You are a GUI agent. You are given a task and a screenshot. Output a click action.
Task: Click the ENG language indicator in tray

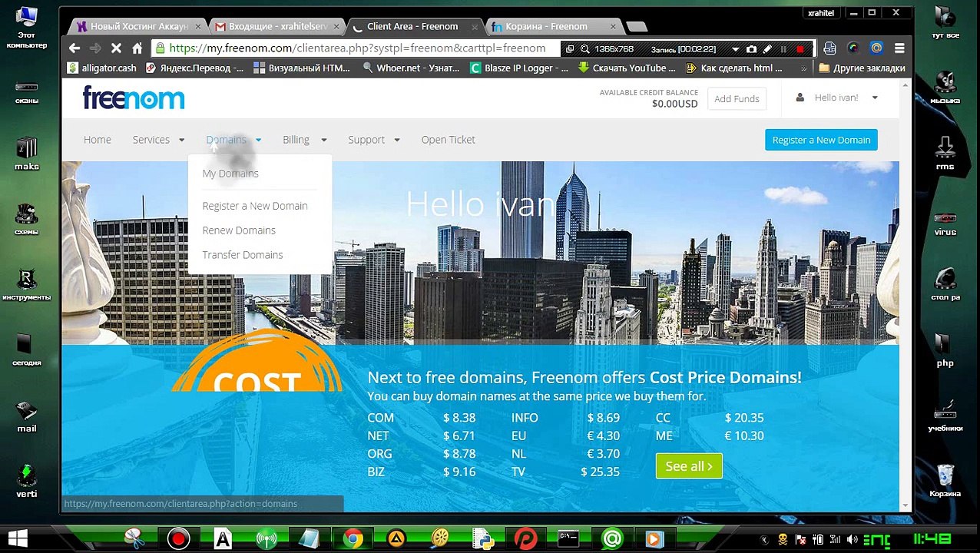coord(876,540)
